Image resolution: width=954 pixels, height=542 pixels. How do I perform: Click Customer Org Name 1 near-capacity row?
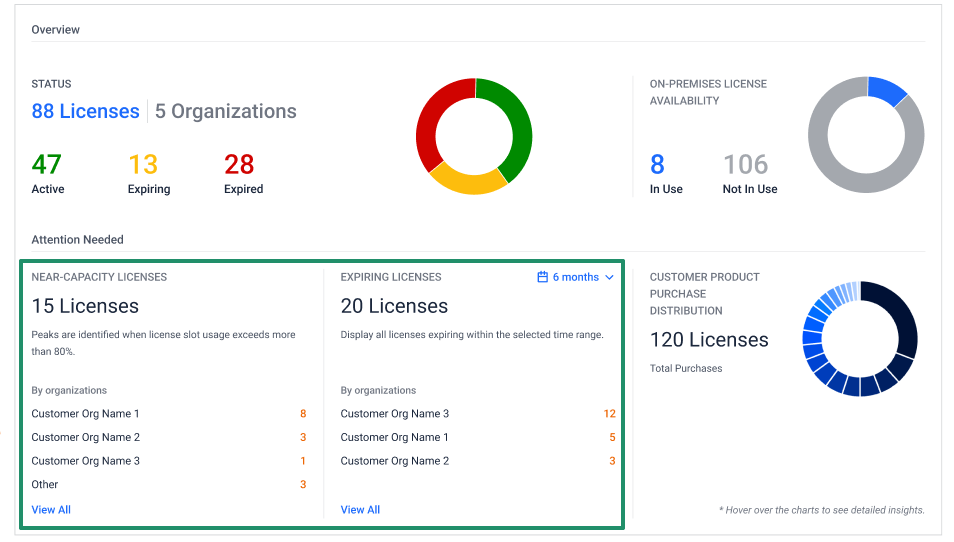86,414
